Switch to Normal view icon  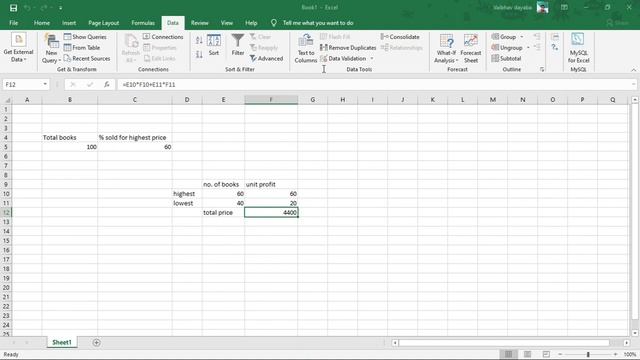(508, 354)
